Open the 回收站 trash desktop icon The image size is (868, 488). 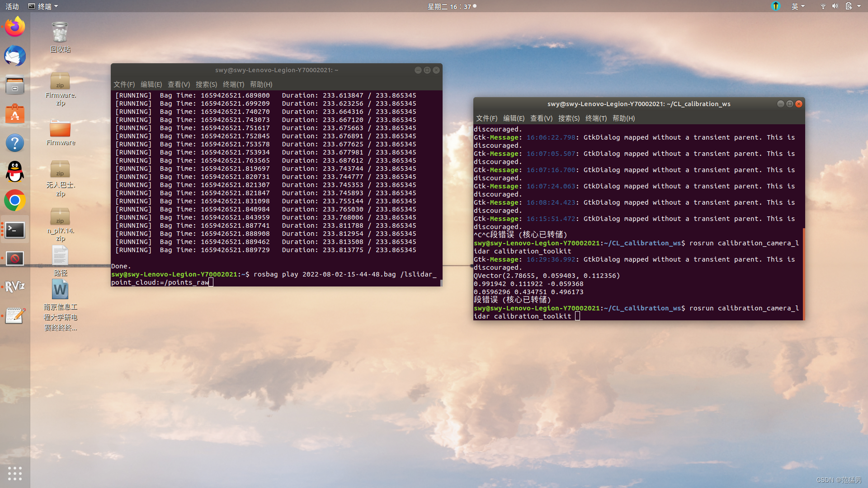point(60,37)
